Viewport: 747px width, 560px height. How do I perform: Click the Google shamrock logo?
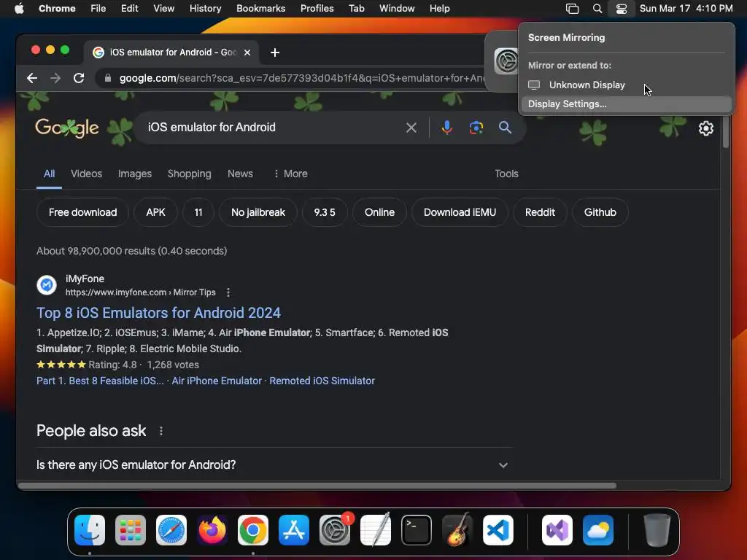[67, 128]
